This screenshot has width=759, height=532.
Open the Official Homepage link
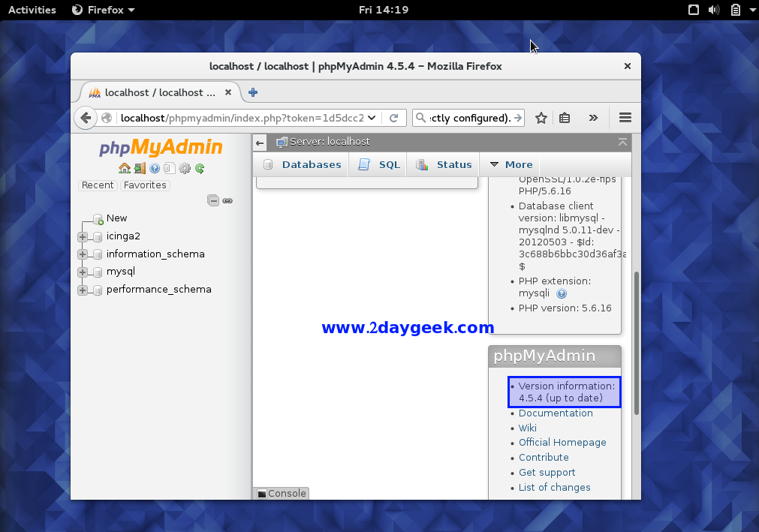[x=562, y=443]
